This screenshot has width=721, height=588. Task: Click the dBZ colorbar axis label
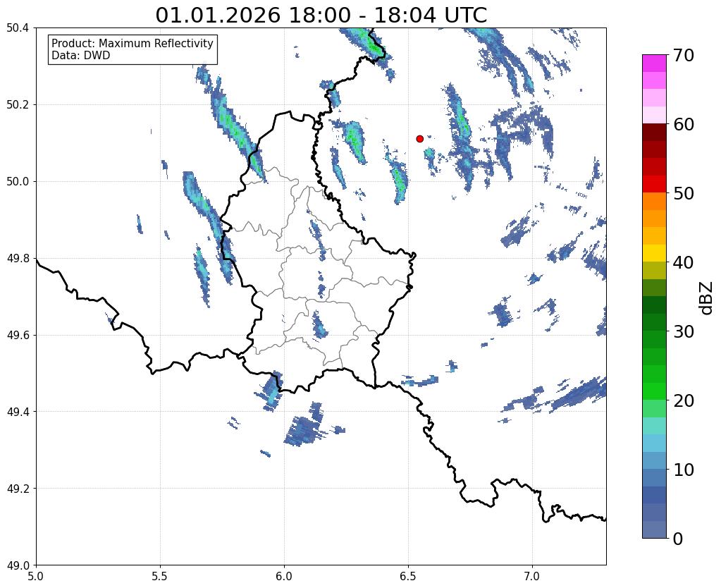click(x=707, y=298)
